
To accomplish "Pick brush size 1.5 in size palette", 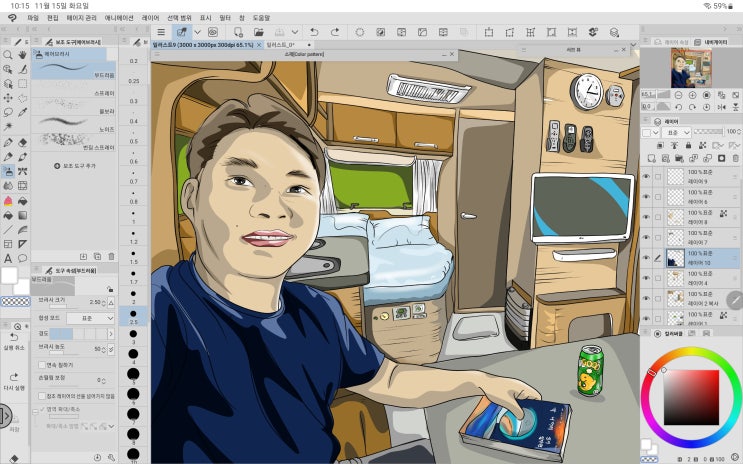I will pyautogui.click(x=133, y=257).
